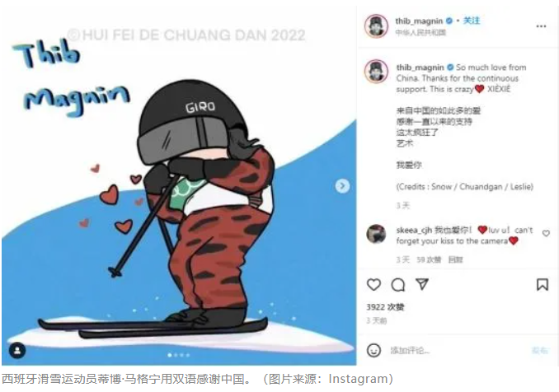559x392 pixels.
Task: Open emoji picker smiley icon
Action: coord(373,350)
